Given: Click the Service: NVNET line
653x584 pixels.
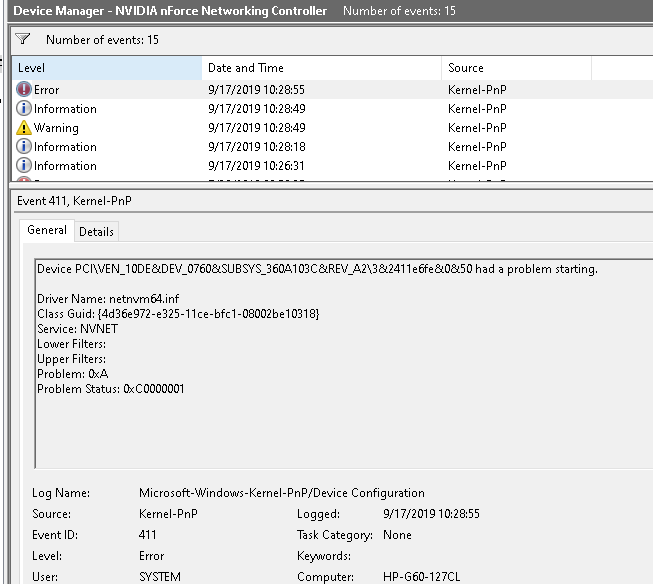Looking at the screenshot, I should tap(77, 329).
